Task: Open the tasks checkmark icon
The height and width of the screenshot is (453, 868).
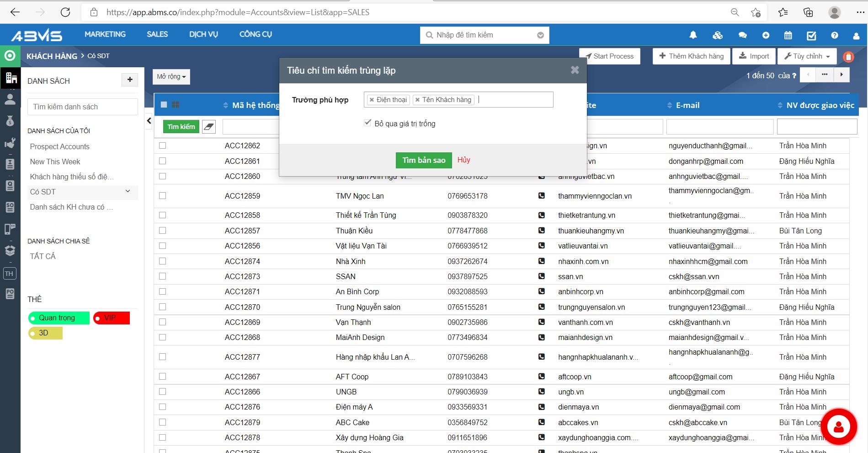Action: pyautogui.click(x=811, y=35)
